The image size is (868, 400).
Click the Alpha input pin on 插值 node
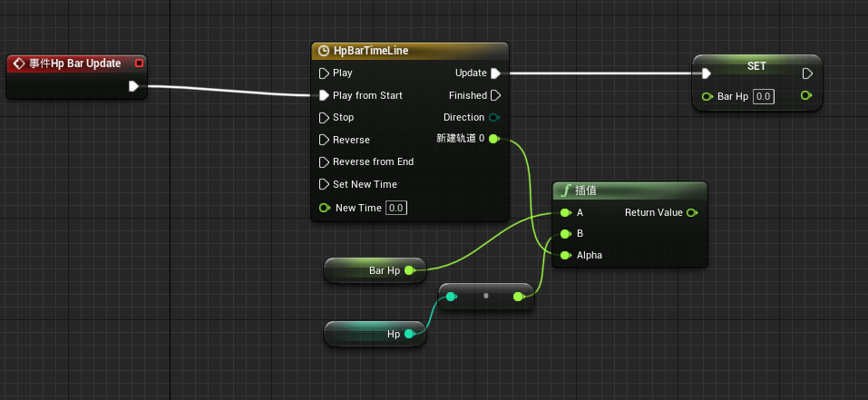pos(566,256)
